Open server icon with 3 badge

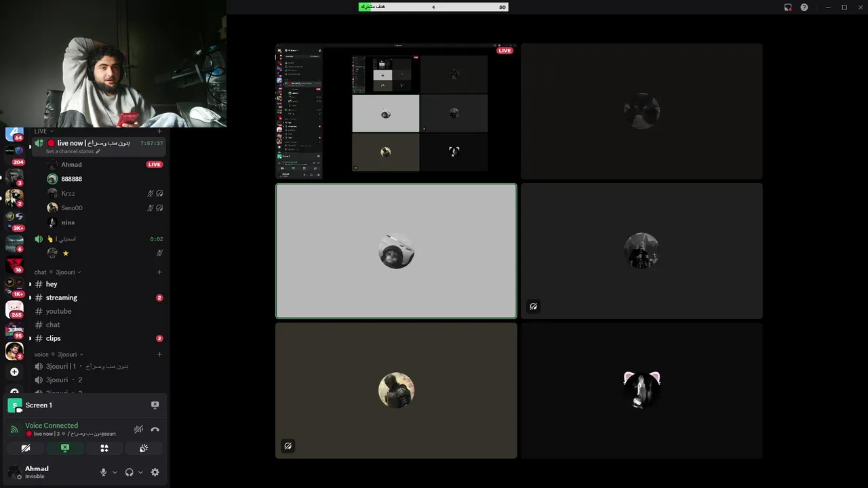click(x=14, y=177)
